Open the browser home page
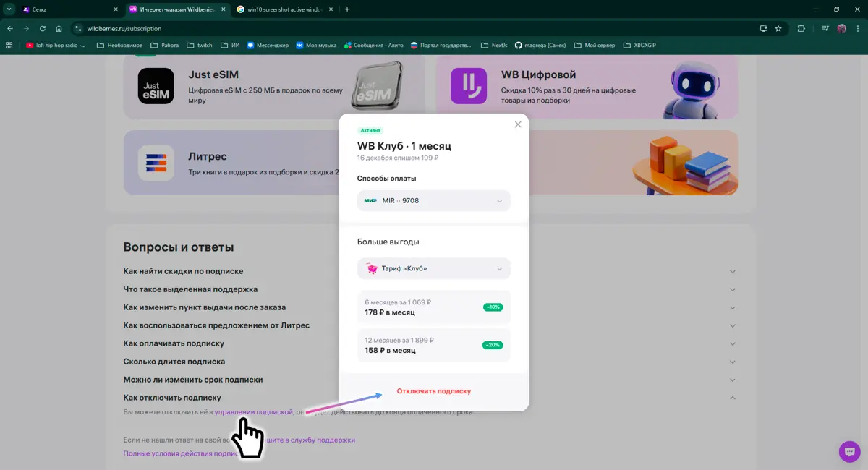Screen dimensions: 868x470 point(59,29)
